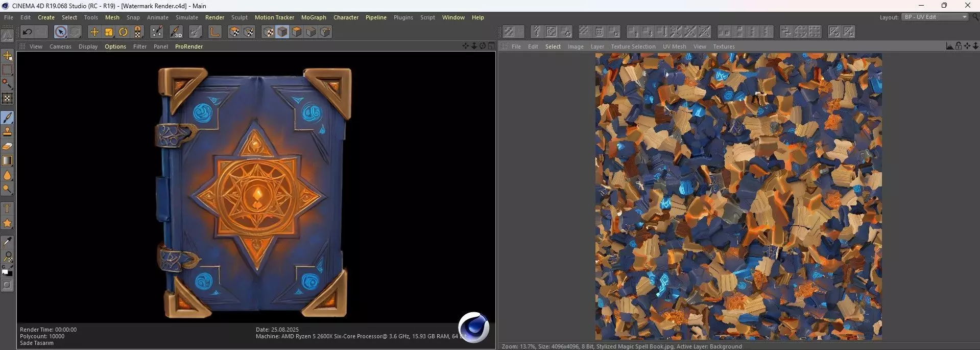This screenshot has height=350, width=980.
Task: Select the Brush tool in left palette
Action: pos(7,118)
